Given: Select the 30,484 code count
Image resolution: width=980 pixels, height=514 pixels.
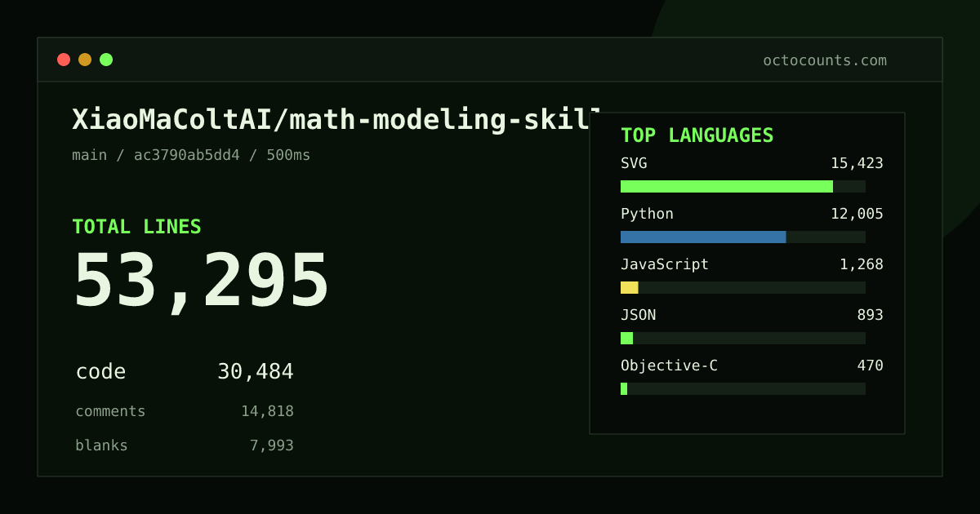Looking at the screenshot, I should (x=256, y=372).
